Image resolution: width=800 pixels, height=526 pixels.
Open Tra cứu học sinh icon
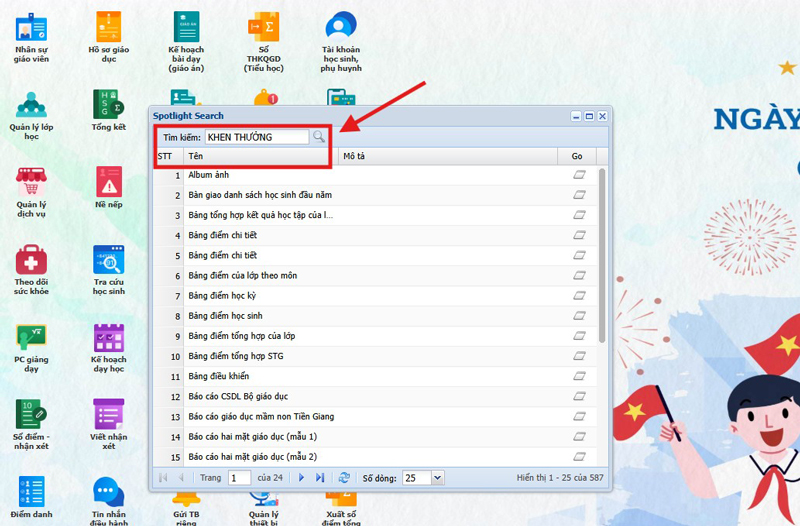tap(109, 270)
